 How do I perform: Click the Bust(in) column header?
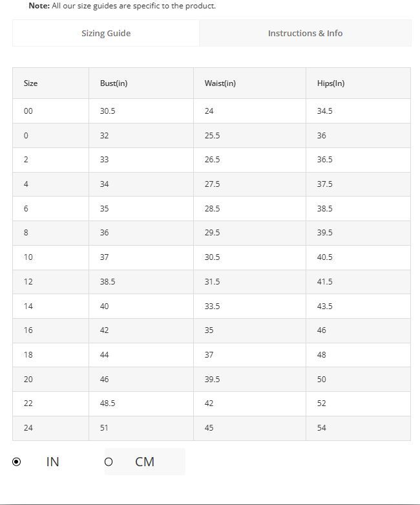[114, 83]
